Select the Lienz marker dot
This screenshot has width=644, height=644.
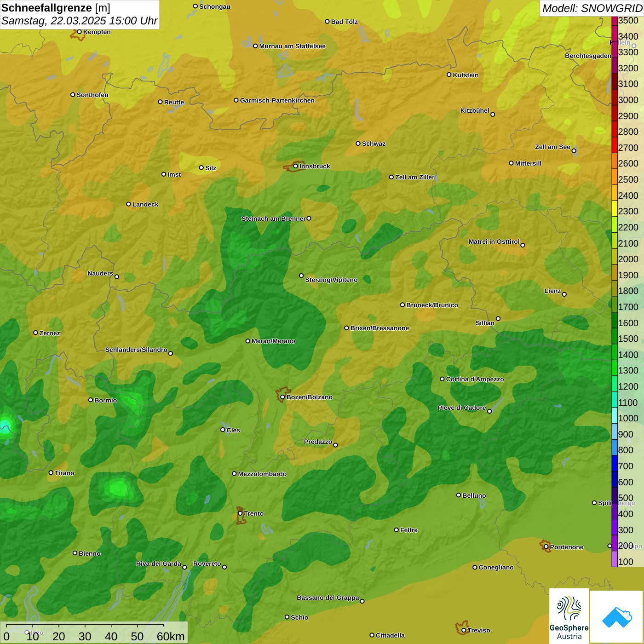coord(564,294)
